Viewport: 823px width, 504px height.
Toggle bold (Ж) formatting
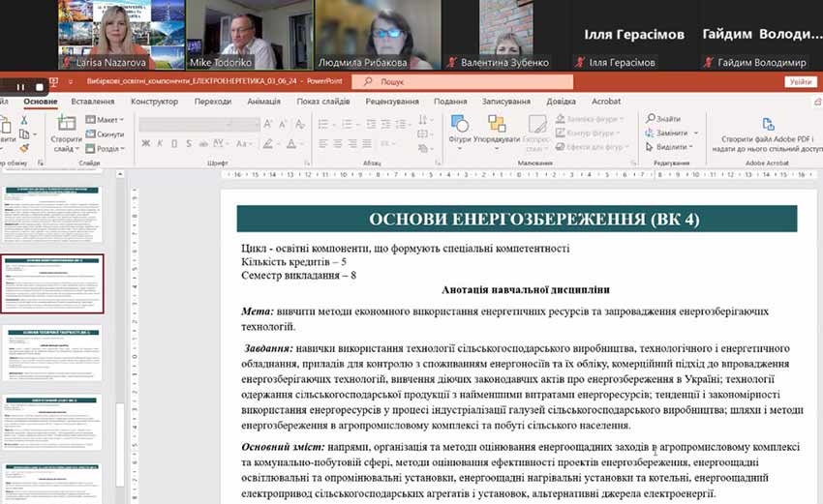(x=145, y=145)
